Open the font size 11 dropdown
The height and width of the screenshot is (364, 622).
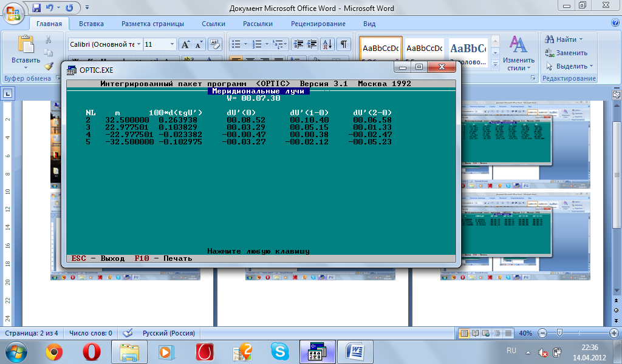click(x=172, y=44)
